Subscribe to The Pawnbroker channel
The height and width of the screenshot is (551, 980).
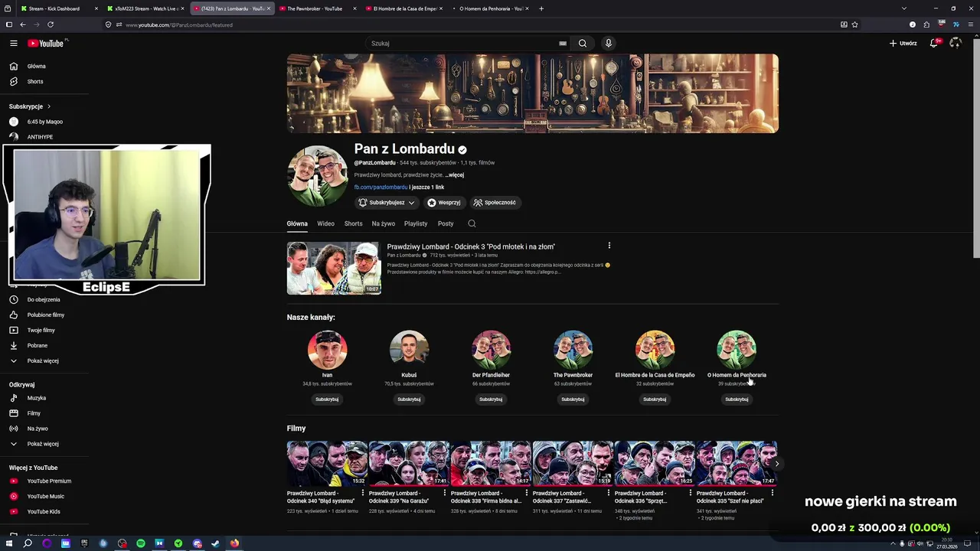pos(573,399)
